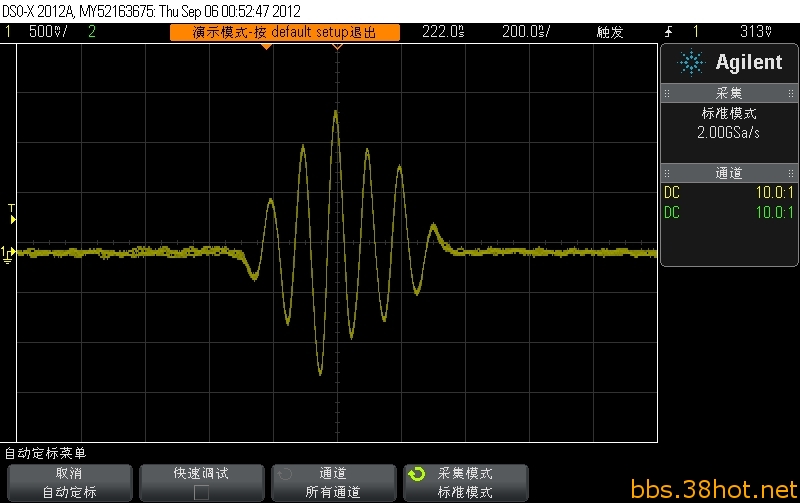Click the solid orange trigger position marker
This screenshot has height=503, width=800.
pyautogui.click(x=266, y=47)
